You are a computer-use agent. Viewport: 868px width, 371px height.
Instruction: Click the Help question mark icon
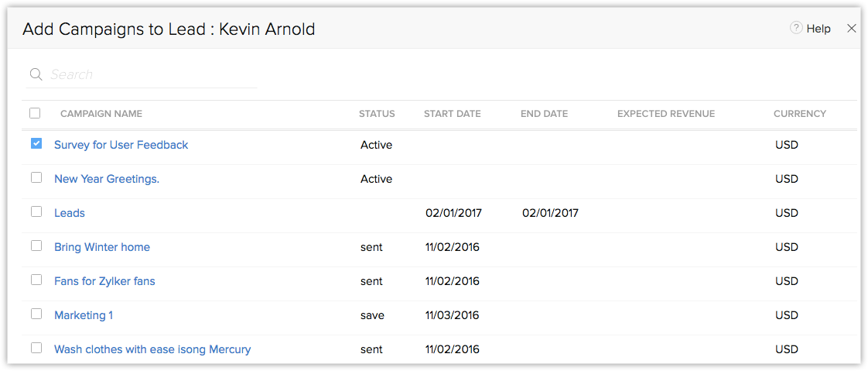[796, 28]
